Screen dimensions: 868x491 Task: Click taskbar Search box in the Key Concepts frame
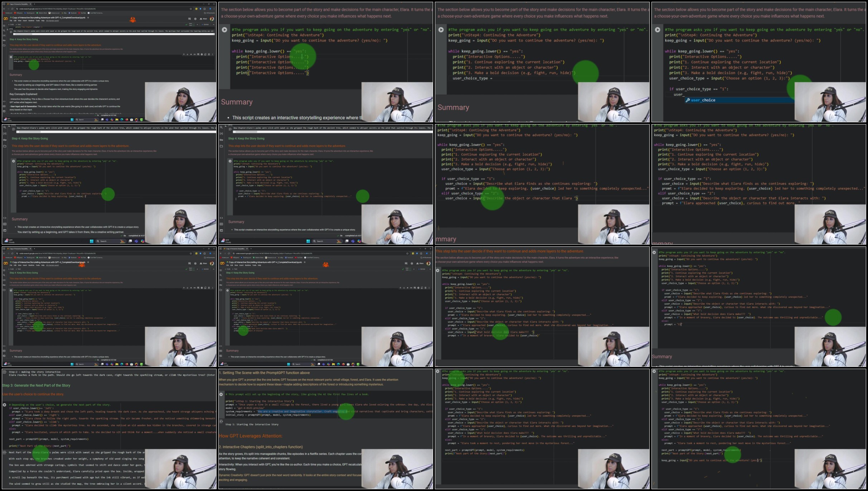click(87, 119)
